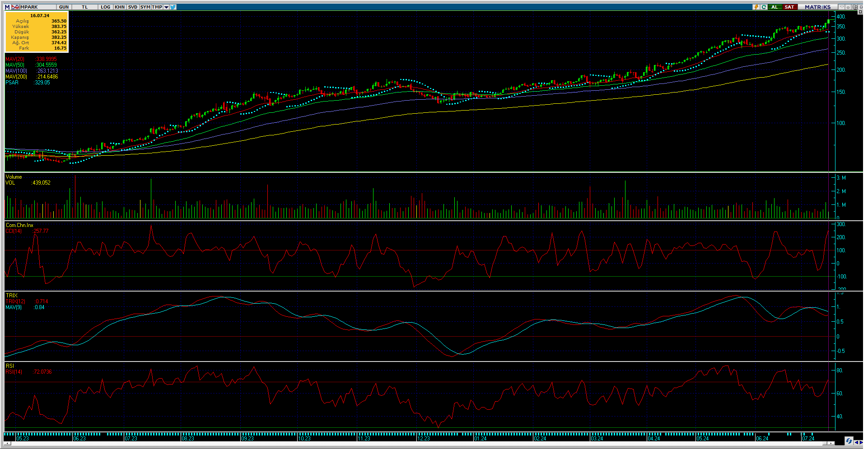Click the Volume panel title
Image resolution: width=868 pixels, height=449 pixels.
[x=14, y=177]
